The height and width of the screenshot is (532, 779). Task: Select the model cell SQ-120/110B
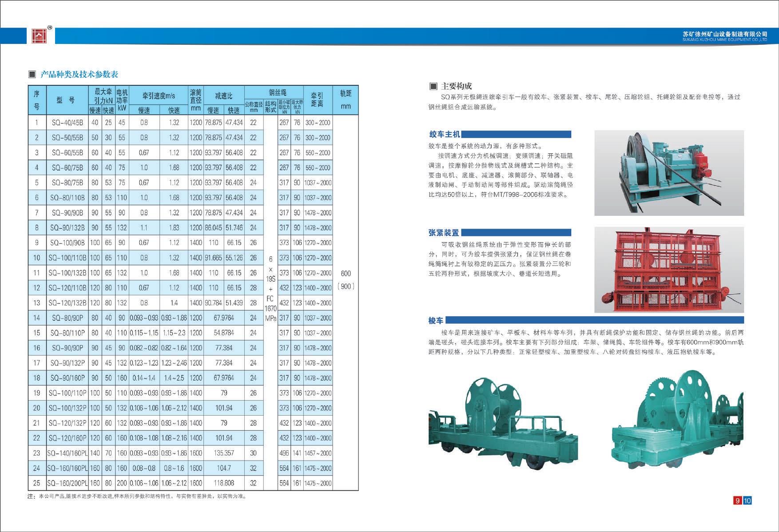pyautogui.click(x=67, y=288)
